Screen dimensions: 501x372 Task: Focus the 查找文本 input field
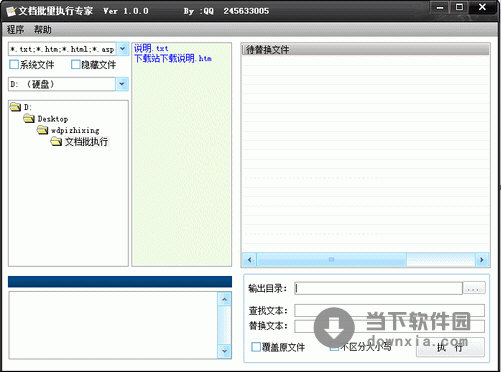(x=389, y=310)
